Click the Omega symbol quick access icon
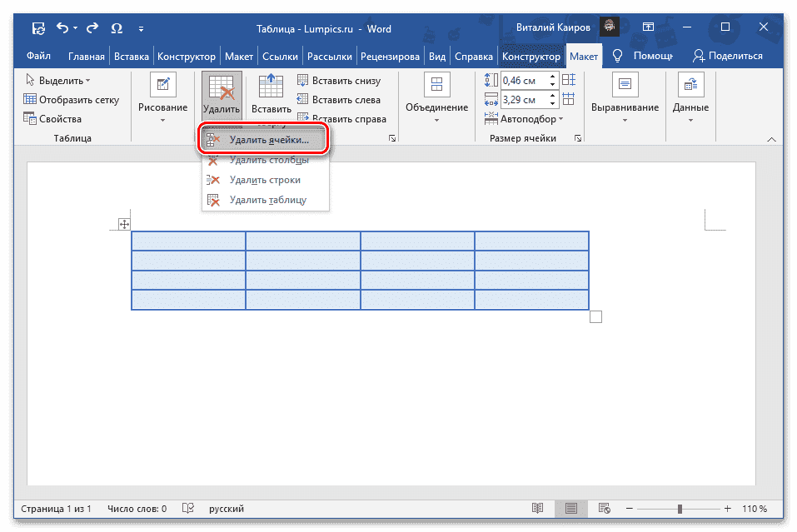797x532 pixels. click(x=117, y=27)
